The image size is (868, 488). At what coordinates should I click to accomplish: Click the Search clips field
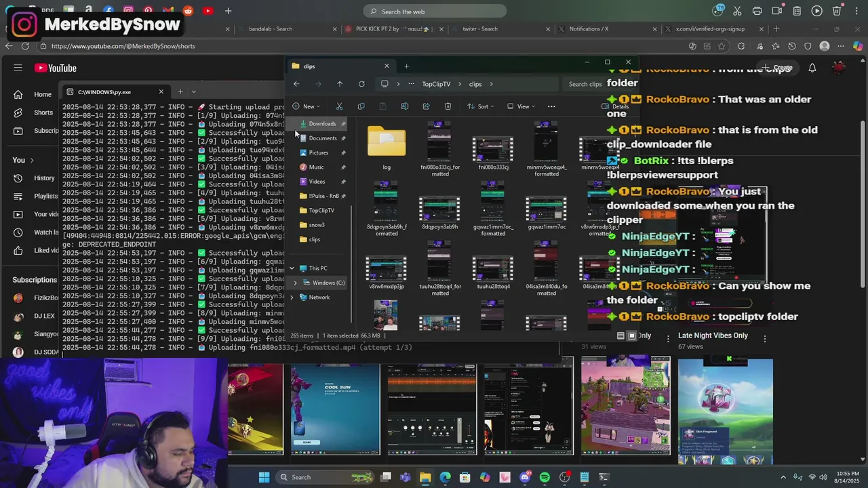(x=598, y=84)
